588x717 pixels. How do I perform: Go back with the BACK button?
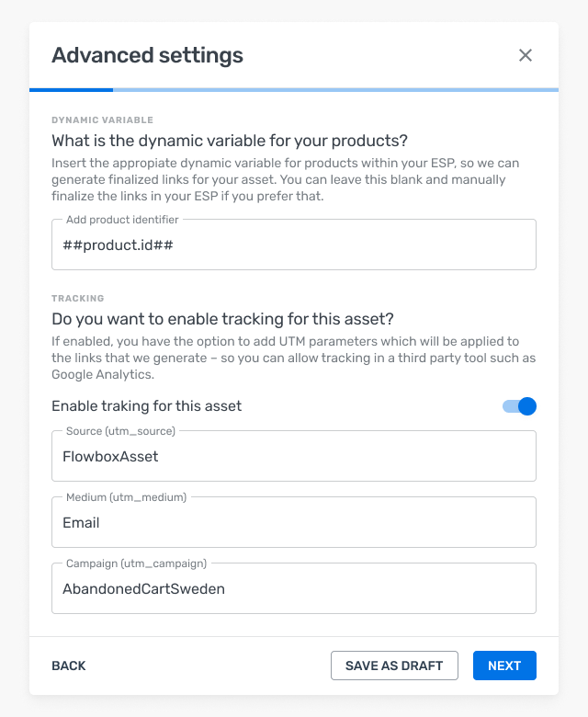(x=69, y=666)
